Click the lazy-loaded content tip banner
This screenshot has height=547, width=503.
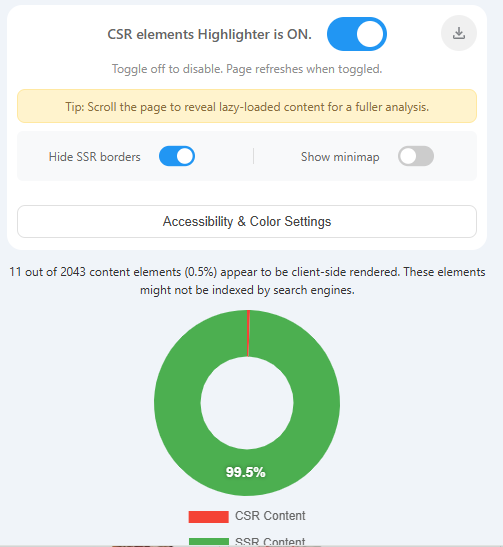click(247, 106)
